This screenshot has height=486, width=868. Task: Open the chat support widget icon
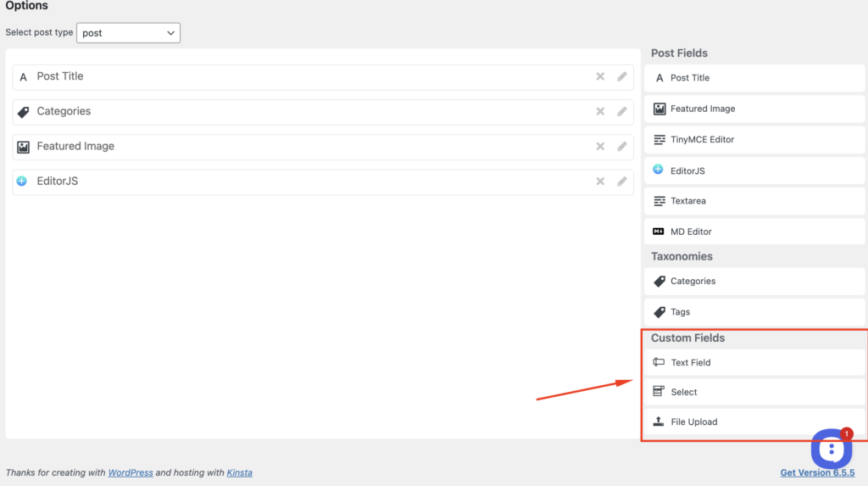pyautogui.click(x=832, y=450)
